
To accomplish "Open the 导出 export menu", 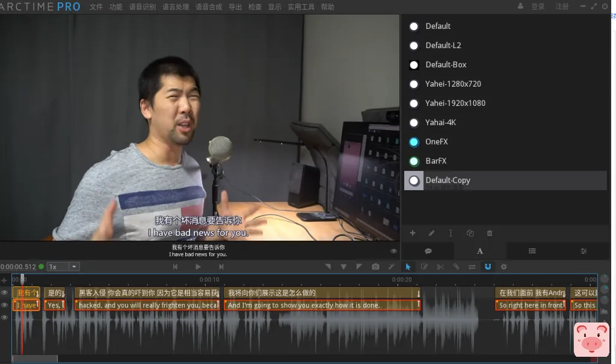I will pos(235,7).
